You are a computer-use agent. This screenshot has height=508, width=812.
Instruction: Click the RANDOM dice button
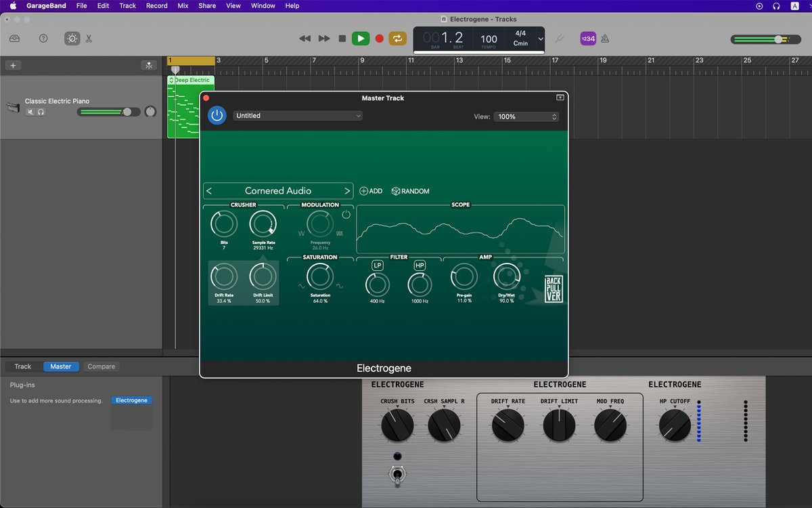411,191
